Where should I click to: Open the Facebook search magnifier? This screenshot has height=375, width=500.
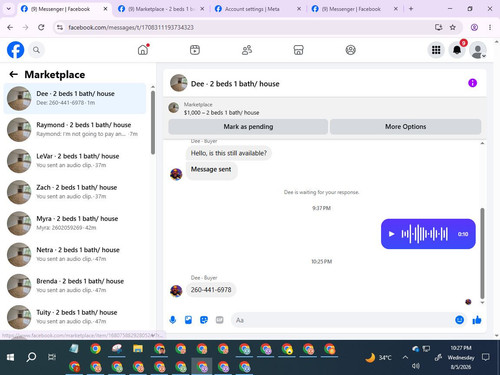(x=36, y=50)
